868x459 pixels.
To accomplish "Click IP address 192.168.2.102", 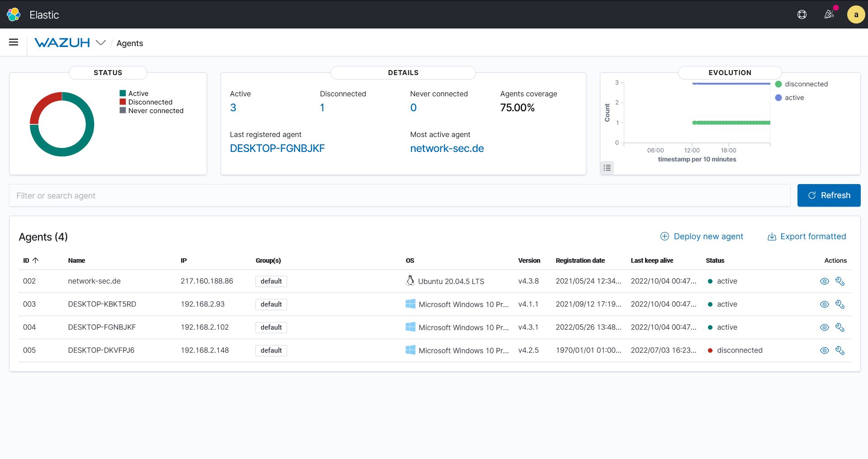I will pyautogui.click(x=204, y=327).
